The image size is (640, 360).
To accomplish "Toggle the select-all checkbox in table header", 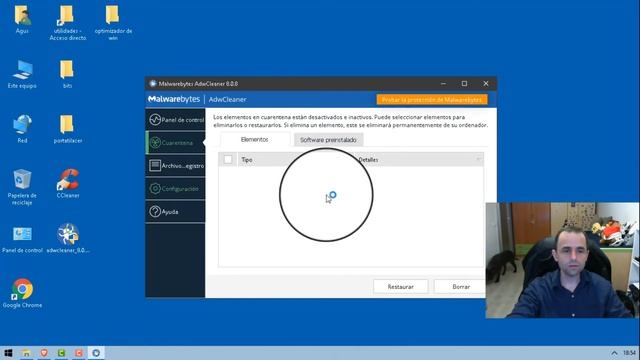I will pos(228,160).
